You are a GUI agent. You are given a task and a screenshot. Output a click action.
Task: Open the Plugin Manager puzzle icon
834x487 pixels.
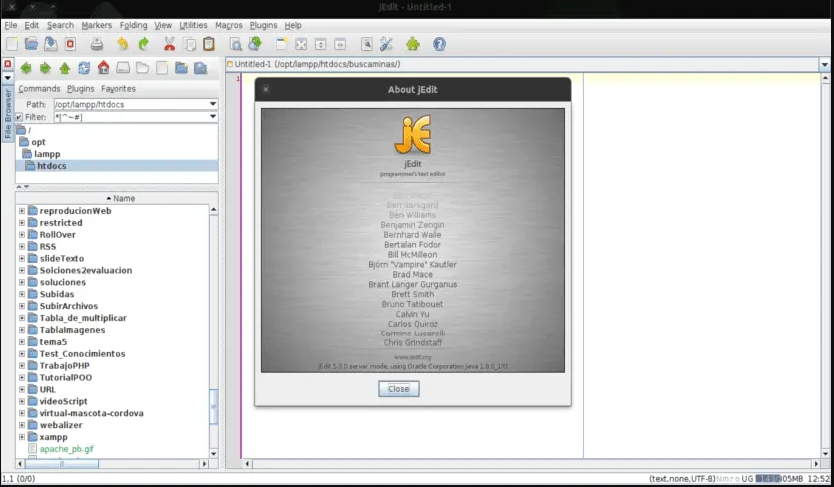(x=412, y=44)
